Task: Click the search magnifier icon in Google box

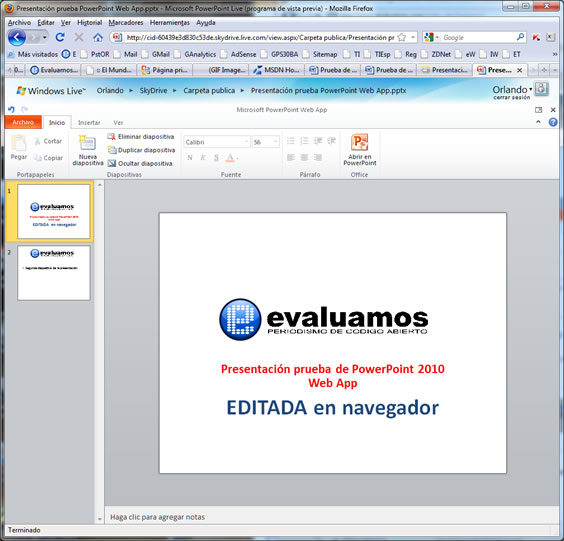Action: pyautogui.click(x=520, y=37)
